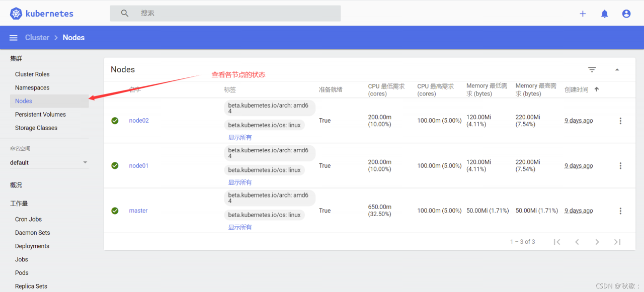Open Jobs in sidebar
This screenshot has width=644, height=292.
click(22, 259)
